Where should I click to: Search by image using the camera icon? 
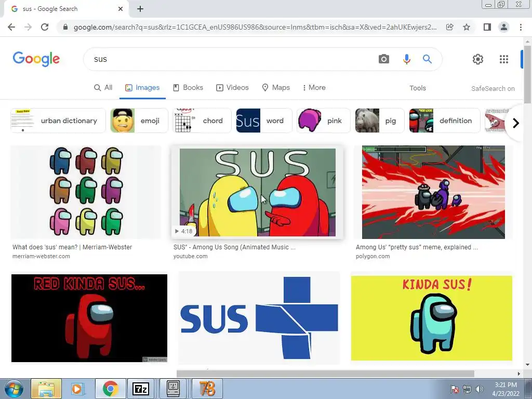[384, 59]
